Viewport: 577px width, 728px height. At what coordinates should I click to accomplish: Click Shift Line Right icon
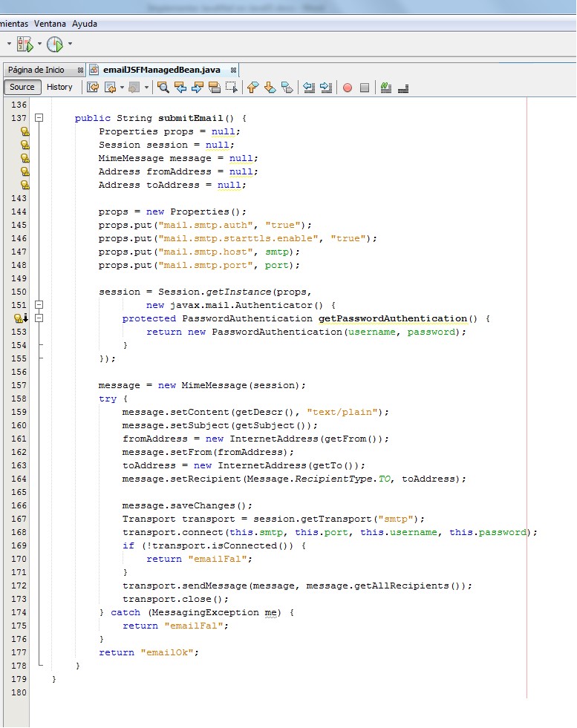click(326, 88)
